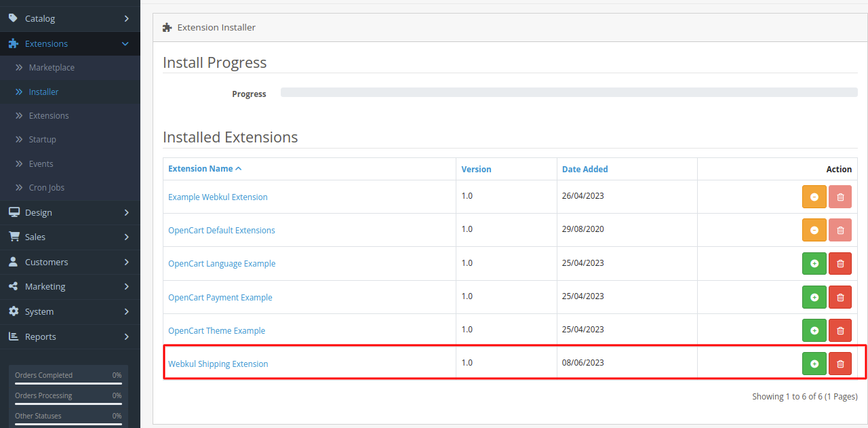Delete Webkul Shipping Extension with red trash

point(840,364)
